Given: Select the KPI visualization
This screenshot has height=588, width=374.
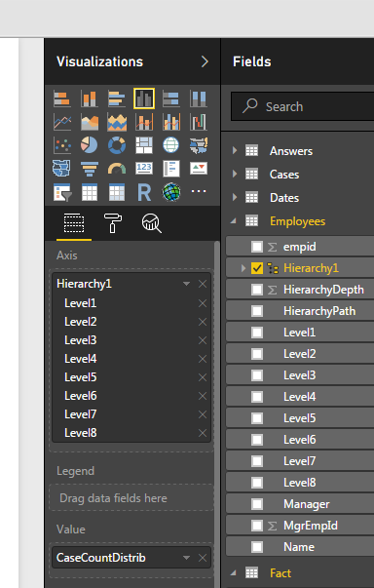Looking at the screenshot, I should point(199,169).
